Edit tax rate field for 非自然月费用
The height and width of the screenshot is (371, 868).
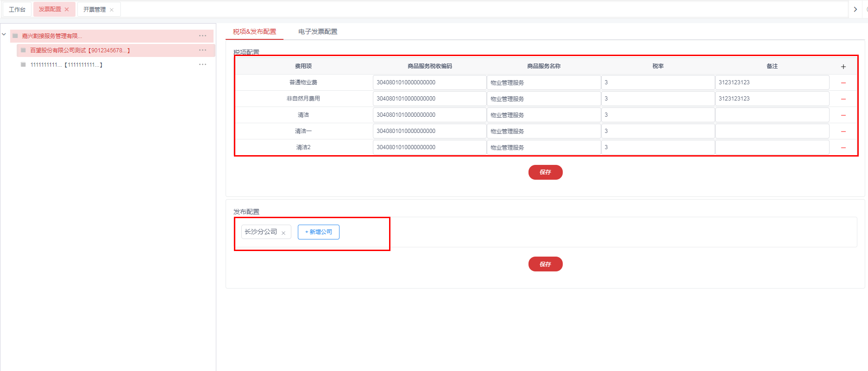tap(658, 99)
